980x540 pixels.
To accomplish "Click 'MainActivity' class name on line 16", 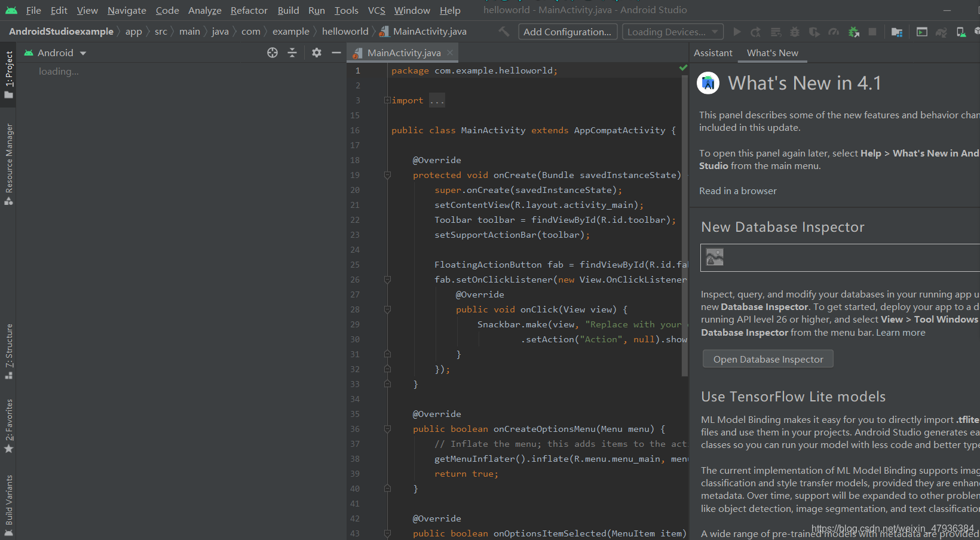I will point(493,130).
